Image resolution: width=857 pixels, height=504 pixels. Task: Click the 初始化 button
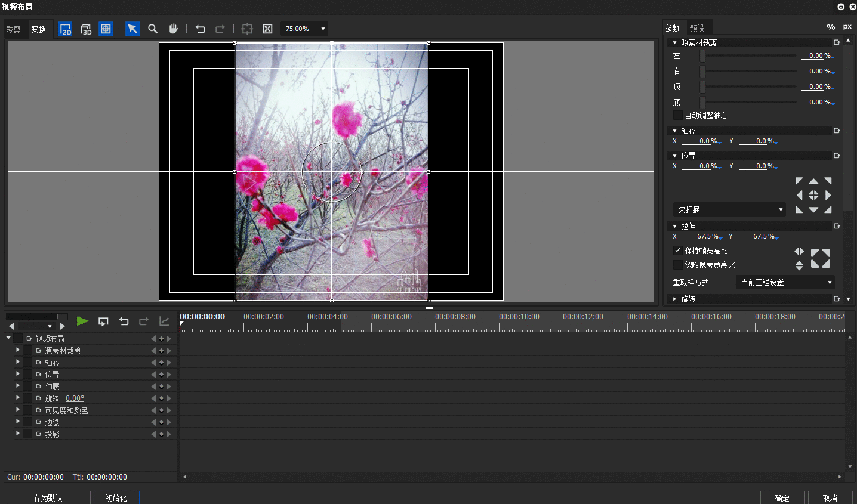coord(116,498)
